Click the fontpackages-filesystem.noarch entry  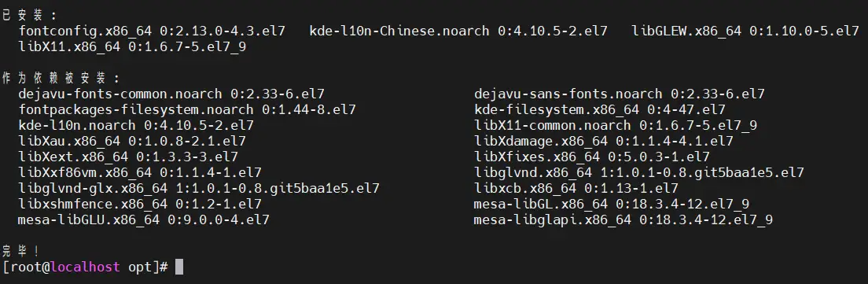click(x=187, y=109)
